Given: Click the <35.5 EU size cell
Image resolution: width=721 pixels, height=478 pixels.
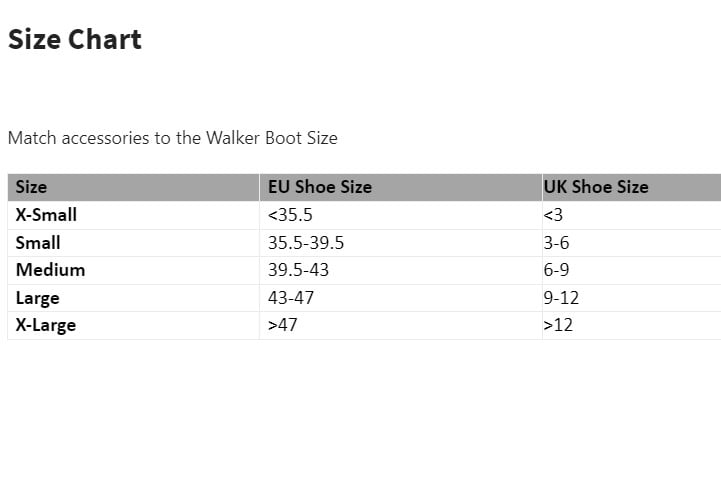Looking at the screenshot, I should 289,215.
